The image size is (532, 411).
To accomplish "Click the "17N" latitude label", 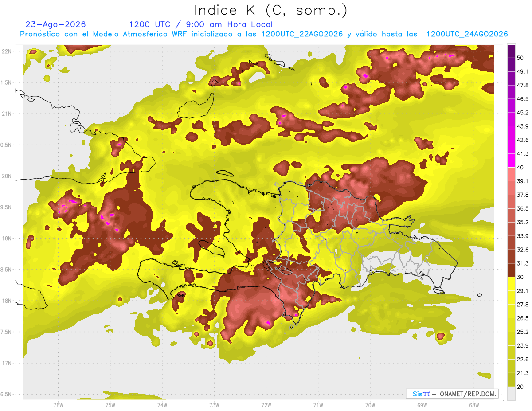I will point(7,363).
